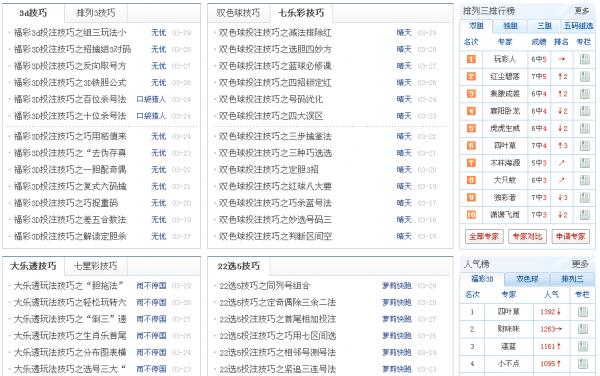
Task: Select the 五码组选 ranking tab
Action: (578, 26)
